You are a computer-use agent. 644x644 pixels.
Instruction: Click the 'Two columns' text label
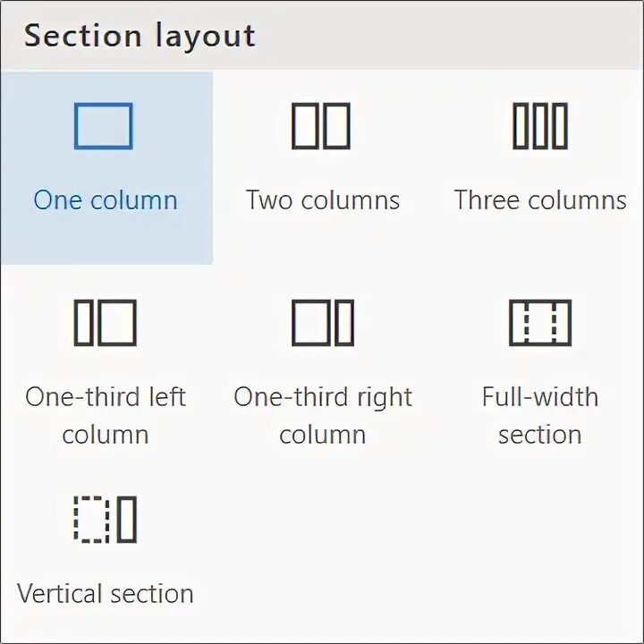point(322,199)
